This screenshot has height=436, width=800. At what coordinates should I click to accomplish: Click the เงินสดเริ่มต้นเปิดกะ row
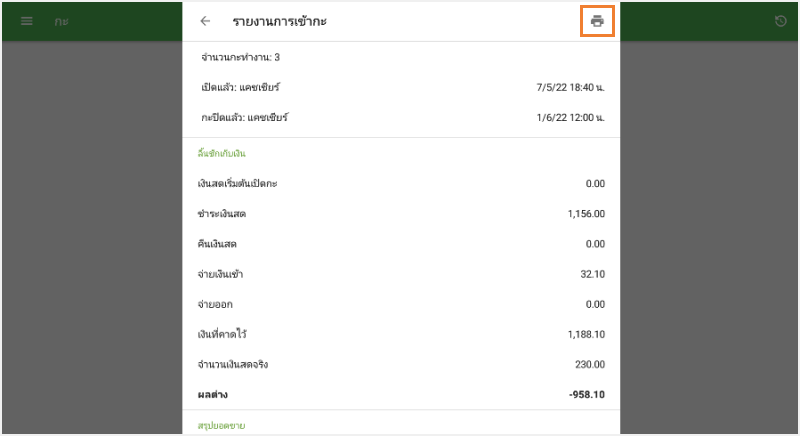point(252,184)
